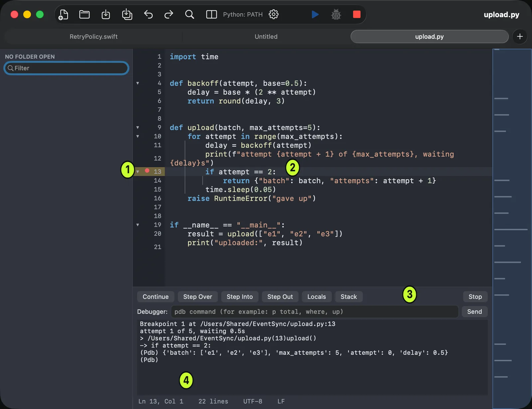532x409 pixels.
Task: Click the Python: PATH interpreter label
Action: tap(243, 15)
